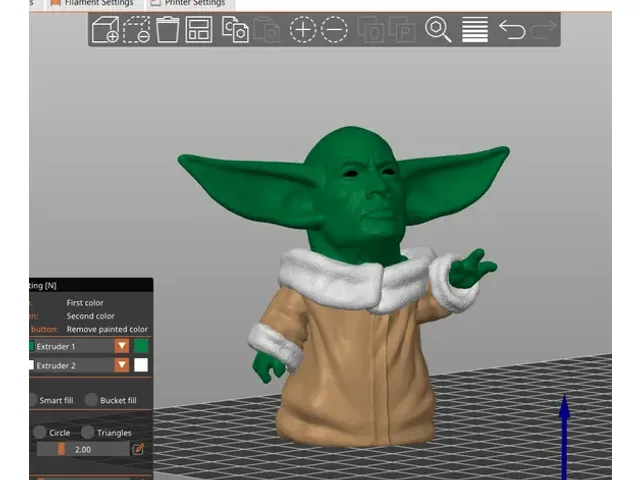Add an instance with plus icon
This screenshot has width=640, height=480.
coord(303,29)
